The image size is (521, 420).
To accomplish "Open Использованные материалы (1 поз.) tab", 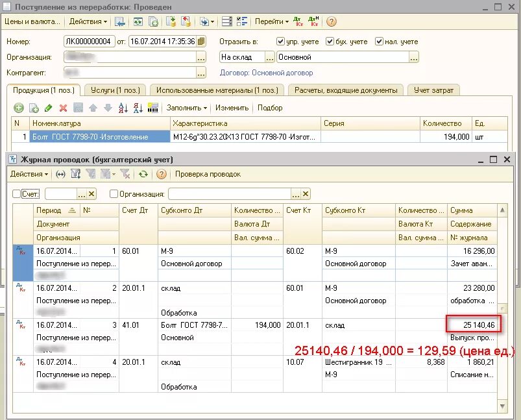I will [x=217, y=90].
